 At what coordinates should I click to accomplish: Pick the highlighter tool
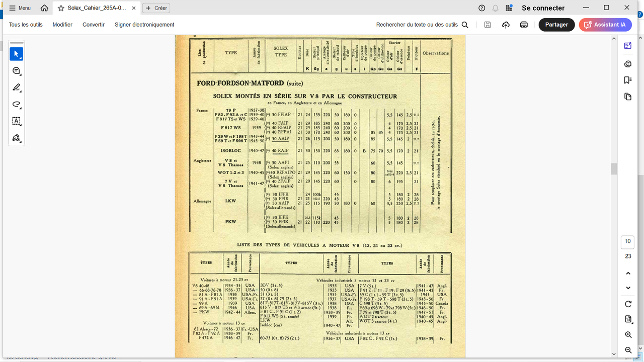pos(17,87)
